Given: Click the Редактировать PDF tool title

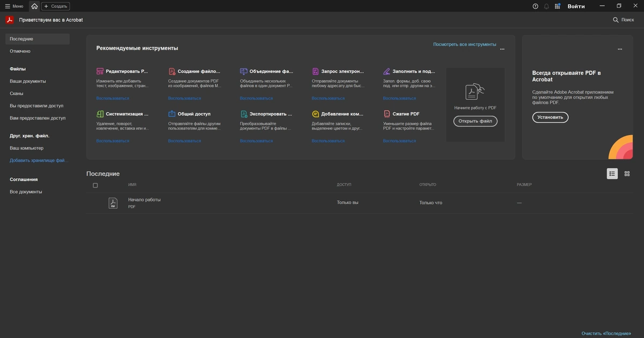Looking at the screenshot, I should 127,71.
